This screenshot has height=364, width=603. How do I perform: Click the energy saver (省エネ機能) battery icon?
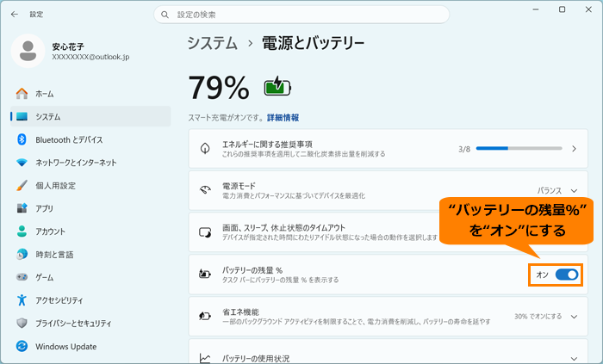coord(205,316)
